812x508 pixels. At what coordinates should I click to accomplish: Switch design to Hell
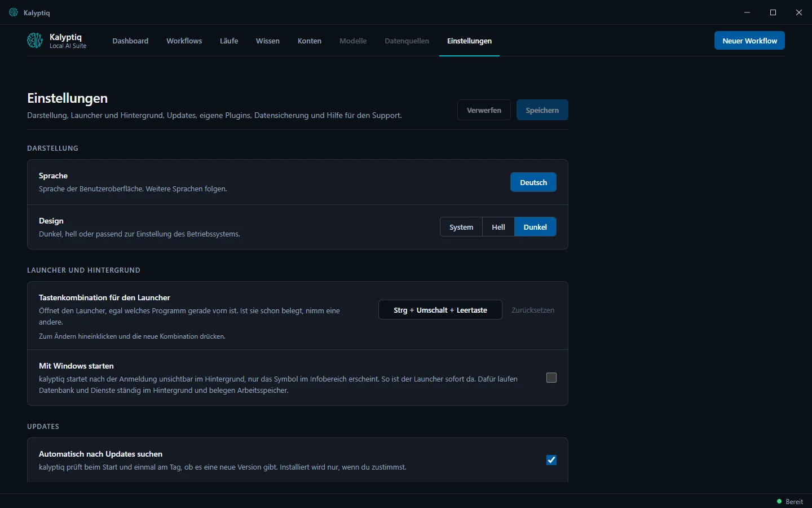click(x=498, y=227)
